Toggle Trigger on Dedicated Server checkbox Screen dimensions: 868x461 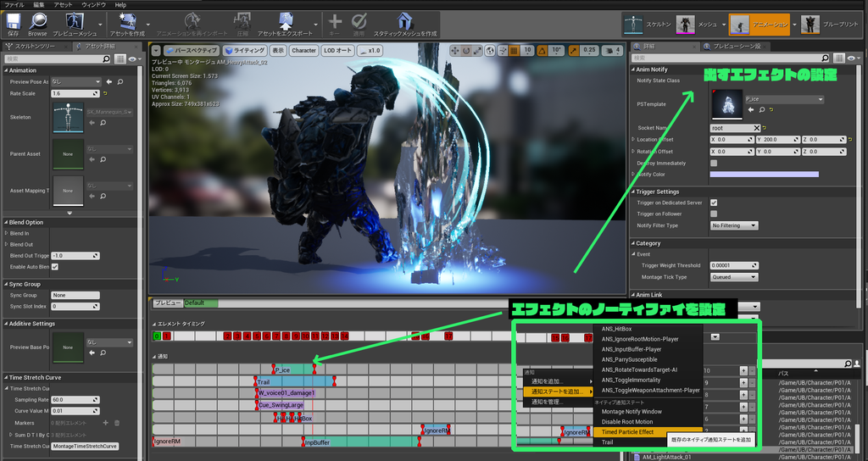(714, 203)
